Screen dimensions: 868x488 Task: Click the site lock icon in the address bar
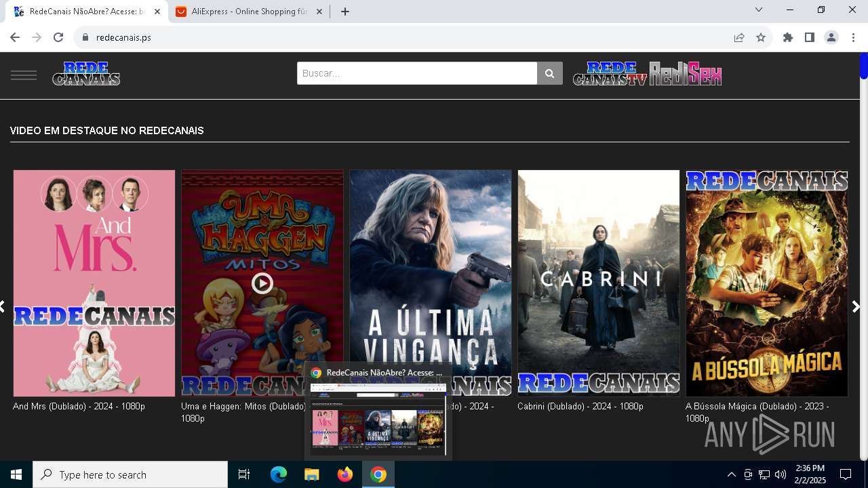[x=85, y=37]
